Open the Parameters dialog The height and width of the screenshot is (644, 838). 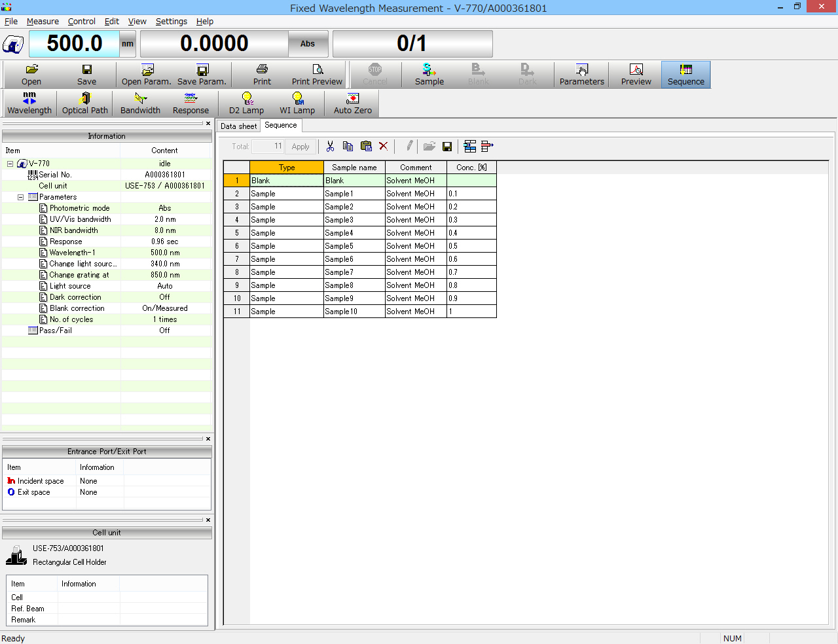pos(581,75)
